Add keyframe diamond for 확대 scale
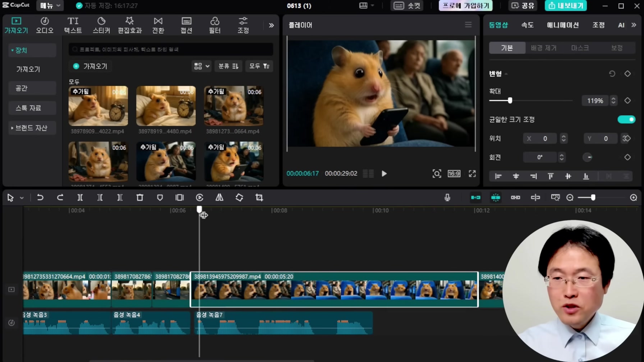Screen dimensions: 644x362 627,101
